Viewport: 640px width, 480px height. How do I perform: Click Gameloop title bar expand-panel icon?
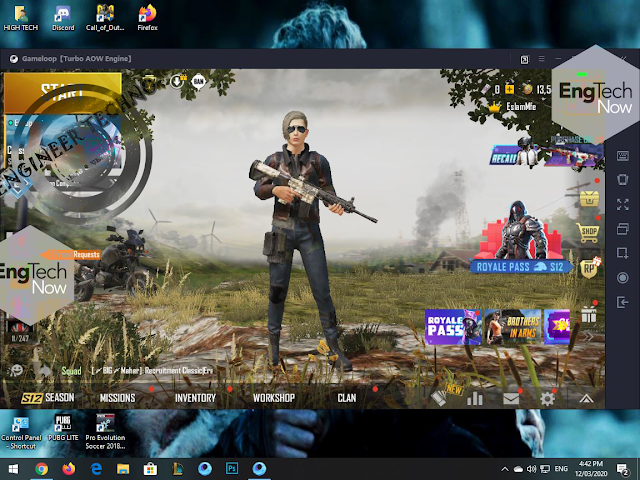click(x=524, y=60)
